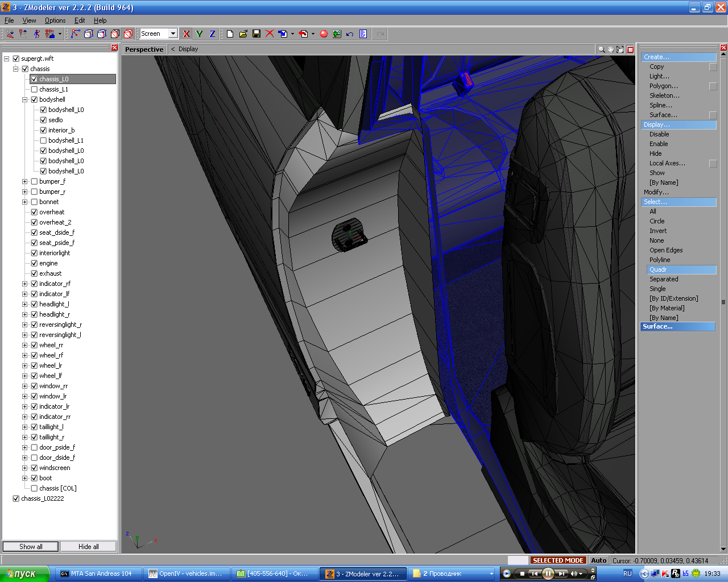Toggle visibility checkbox for door_pside_f
Image resolution: width=728 pixels, height=582 pixels.
(34, 447)
